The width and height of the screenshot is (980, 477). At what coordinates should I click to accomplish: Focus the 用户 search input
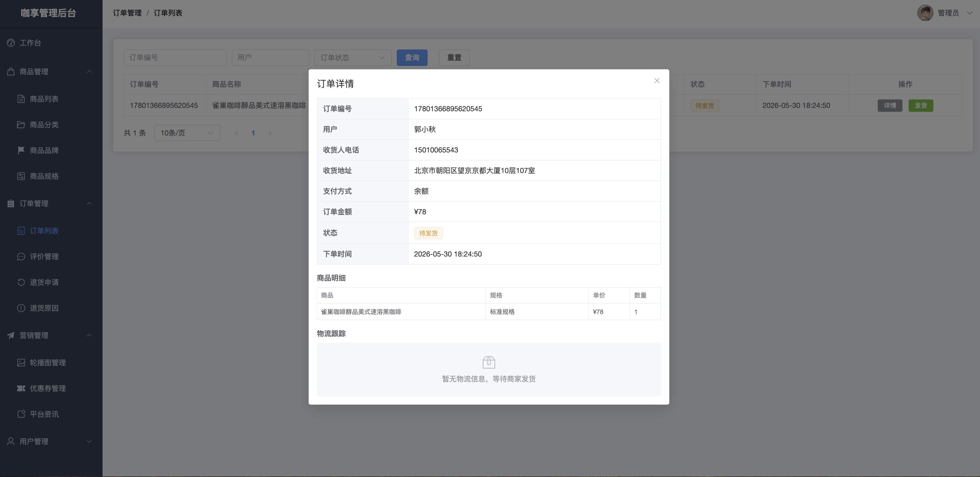coord(271,57)
